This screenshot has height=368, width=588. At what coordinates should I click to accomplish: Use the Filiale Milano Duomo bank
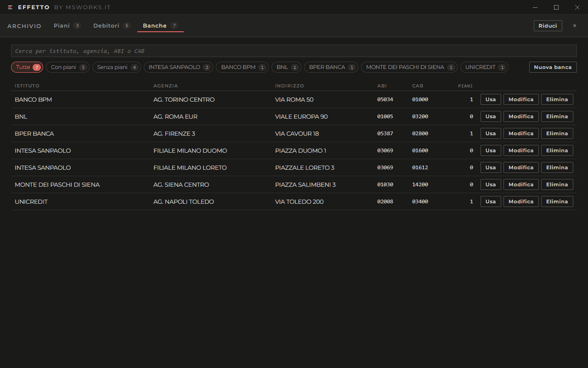click(491, 150)
